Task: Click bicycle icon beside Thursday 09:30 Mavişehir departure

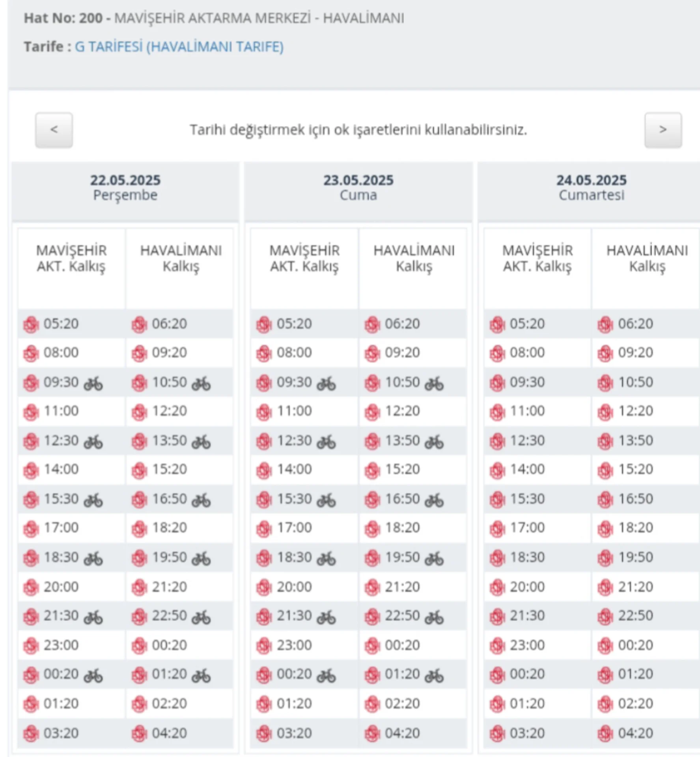Action: 93,383
